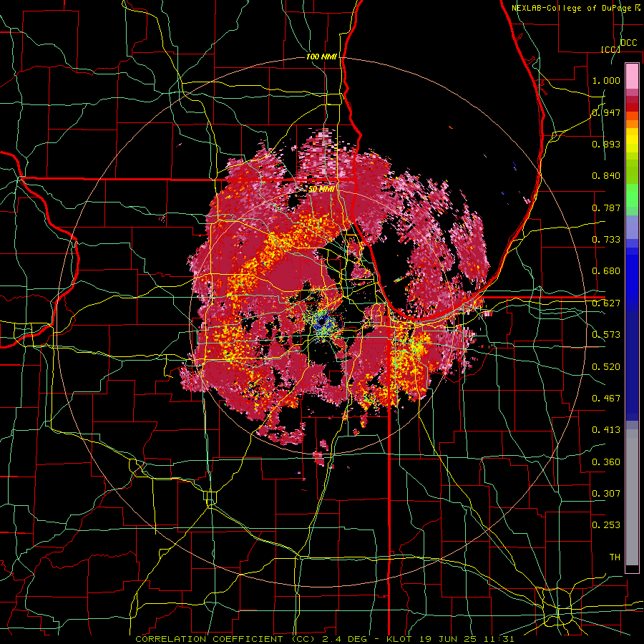Click the 0.840 scale value

click(606, 176)
